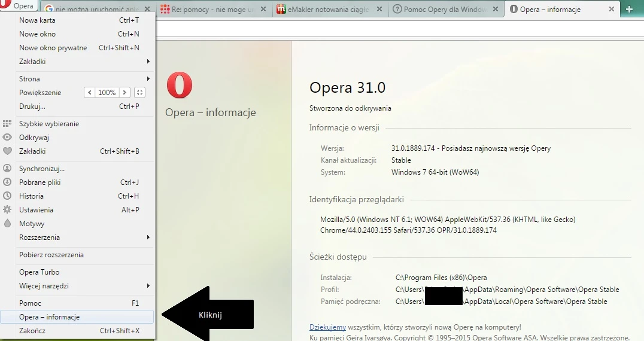This screenshot has height=341, width=644.
Task: Choose Nowe okno prywatne entry
Action: [x=78, y=48]
